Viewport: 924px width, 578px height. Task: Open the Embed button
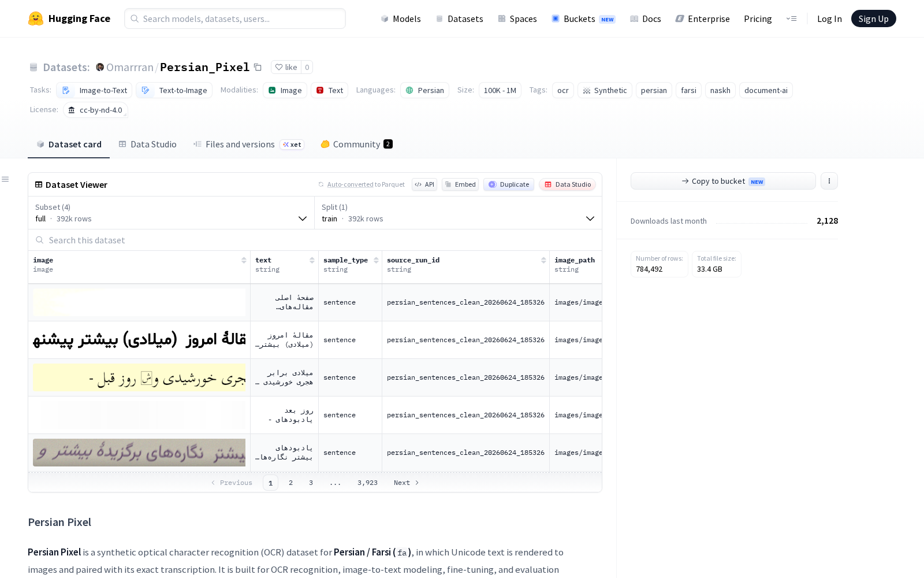[460, 184]
